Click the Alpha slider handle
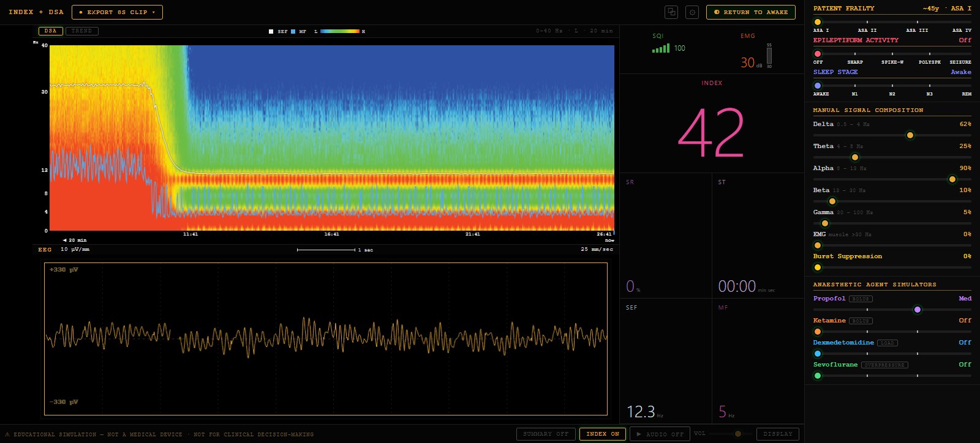This screenshot has width=980, height=443. point(952,179)
